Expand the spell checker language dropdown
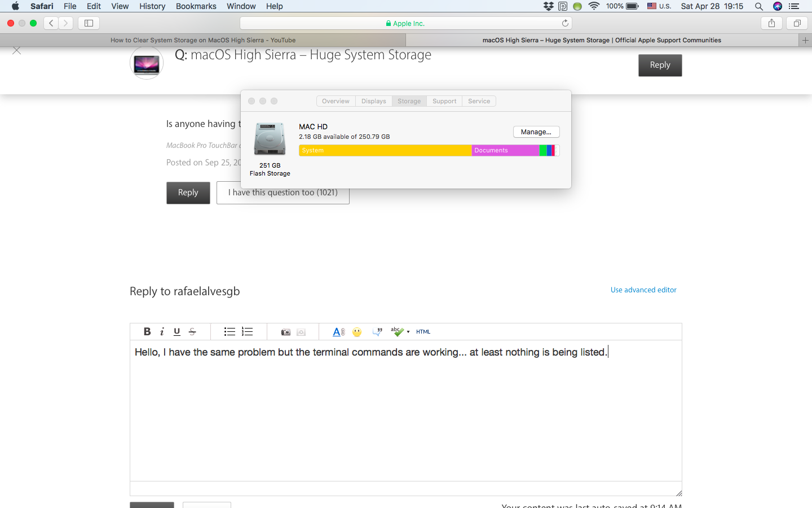Image resolution: width=812 pixels, height=508 pixels. click(x=408, y=332)
